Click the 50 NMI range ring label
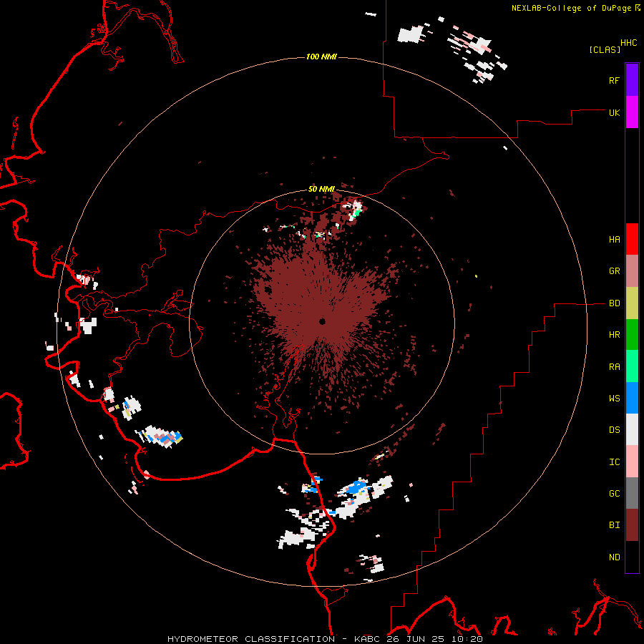Viewport: 644px width, 644px height. (x=321, y=189)
